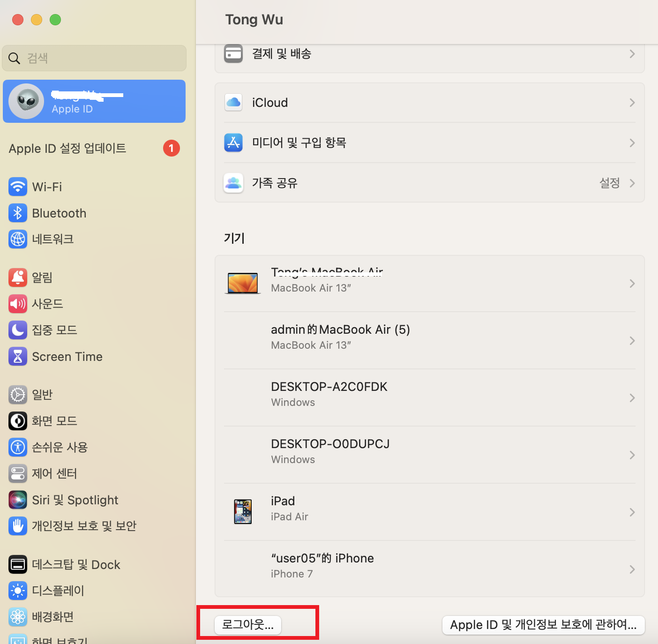
Task: Click the 네트워크 globe icon
Action: (x=17, y=239)
